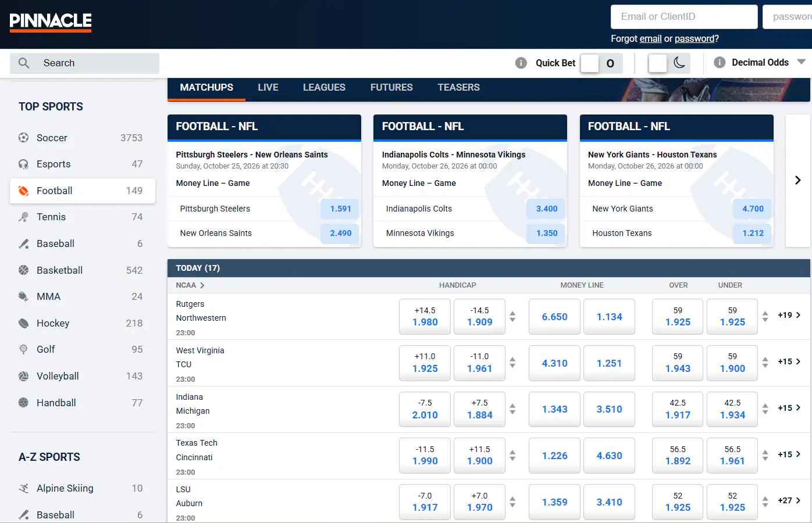This screenshot has width=812, height=523.
Task: Click the Basketball icon
Action: [x=23, y=270]
